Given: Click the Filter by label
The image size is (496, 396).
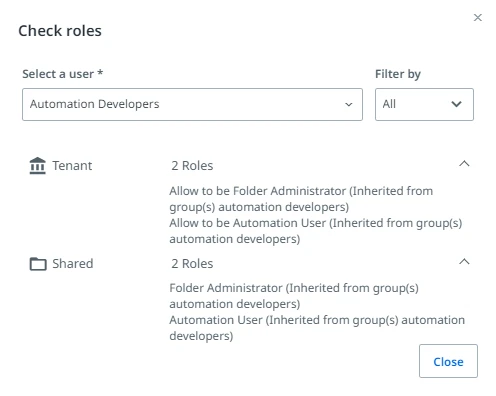Looking at the screenshot, I should click(398, 74).
